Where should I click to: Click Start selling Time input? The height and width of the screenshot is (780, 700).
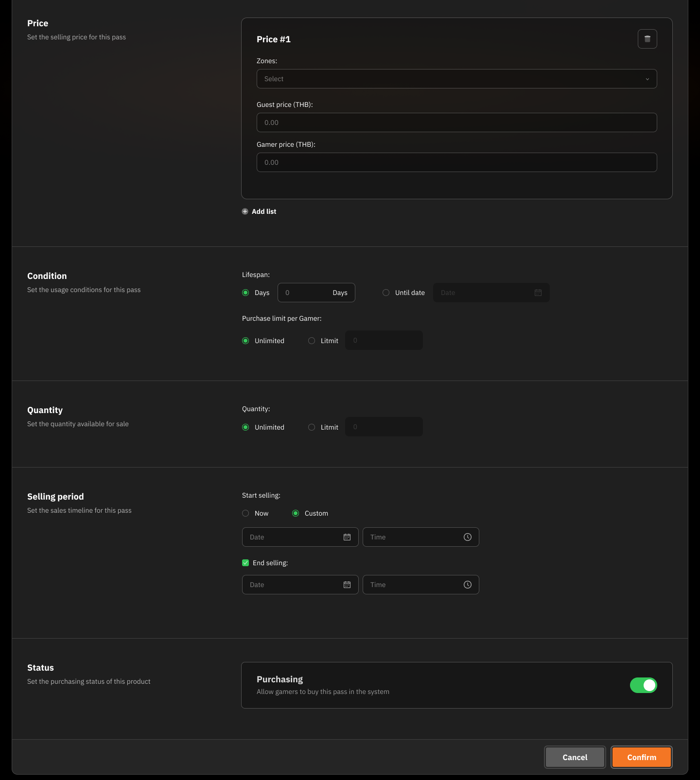[x=420, y=537]
